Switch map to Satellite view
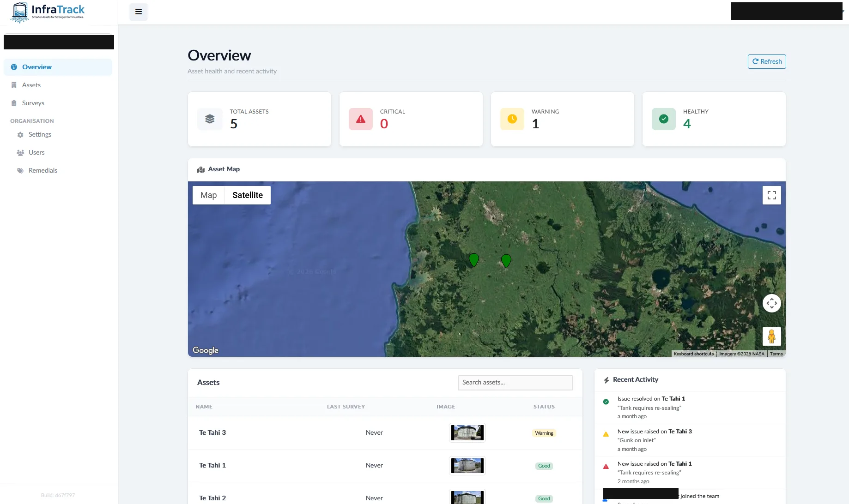 pyautogui.click(x=248, y=195)
